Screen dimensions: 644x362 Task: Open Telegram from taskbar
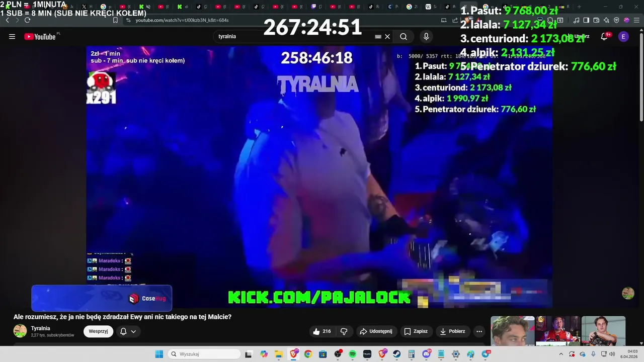pos(486,354)
